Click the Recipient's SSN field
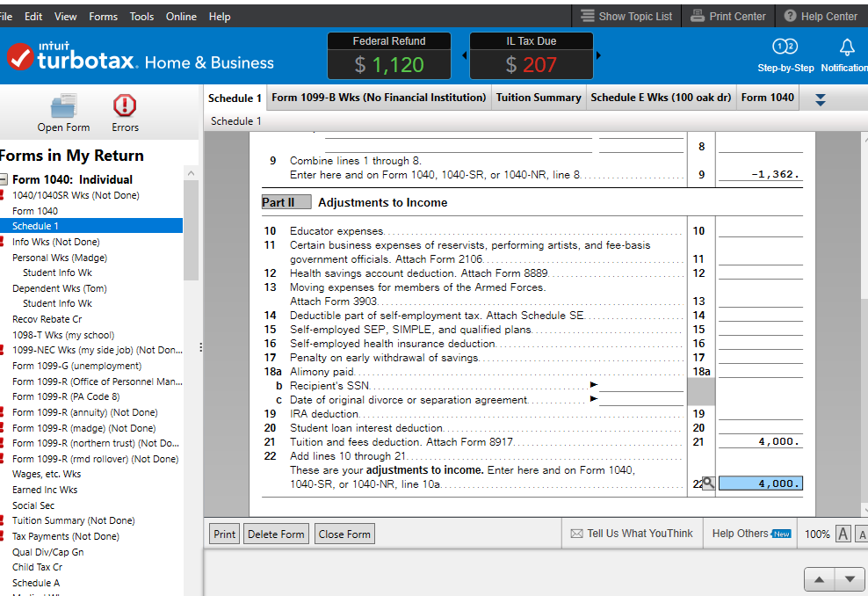868x596 pixels. coord(641,386)
